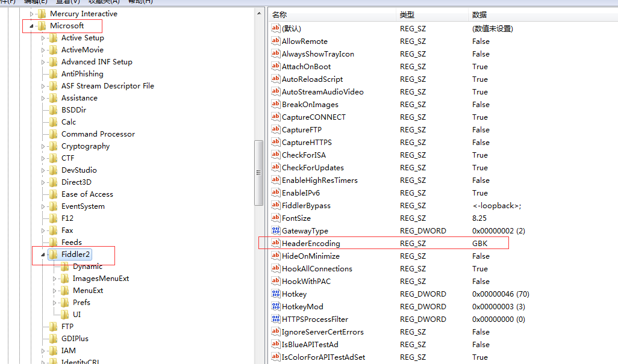Viewport: 618px width, 364px height.
Task: Click the HeaderEncoding string value icon
Action: pyautogui.click(x=275, y=243)
